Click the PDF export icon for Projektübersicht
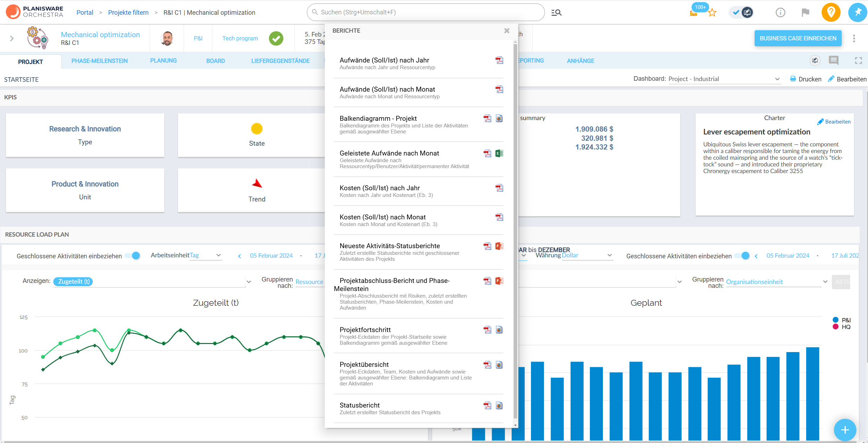Screen dimensions: 868x443 488,364
